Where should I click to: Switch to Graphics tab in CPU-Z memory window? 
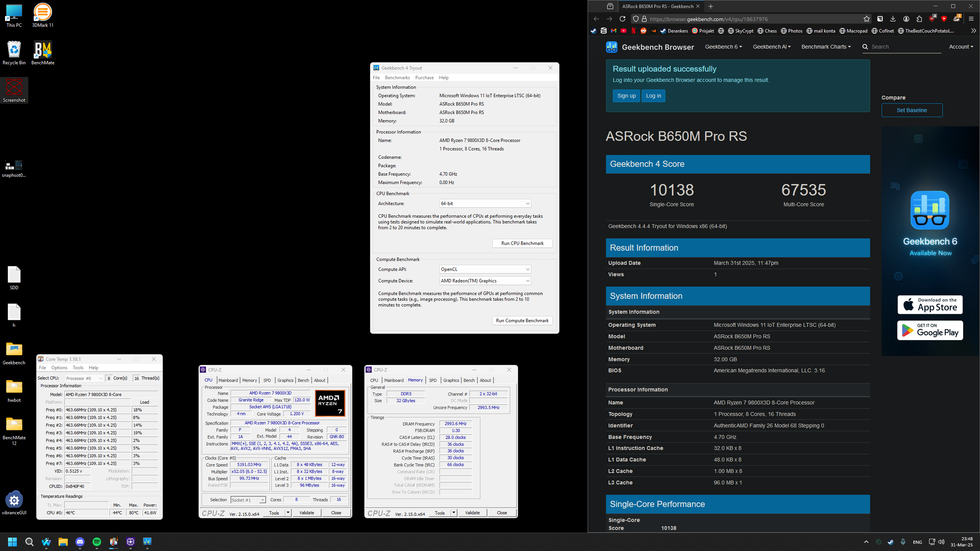pyautogui.click(x=451, y=380)
